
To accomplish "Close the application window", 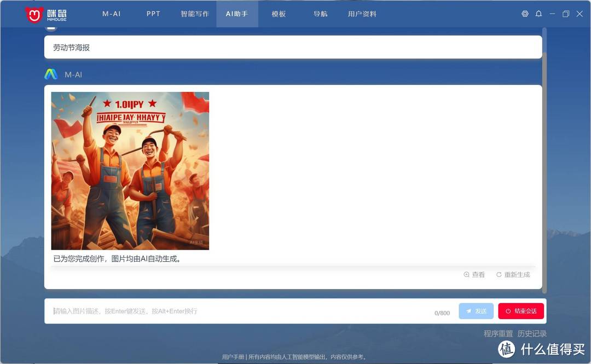I will pyautogui.click(x=580, y=14).
